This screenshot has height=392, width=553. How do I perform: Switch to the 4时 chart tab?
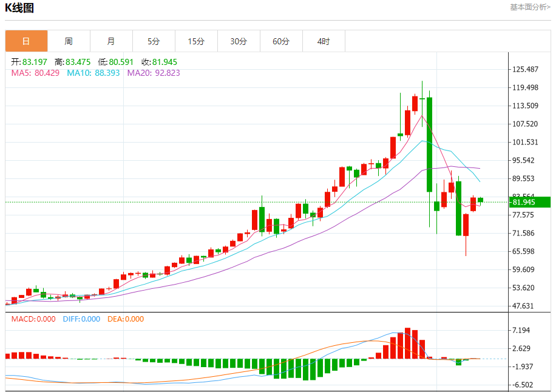tap(324, 41)
